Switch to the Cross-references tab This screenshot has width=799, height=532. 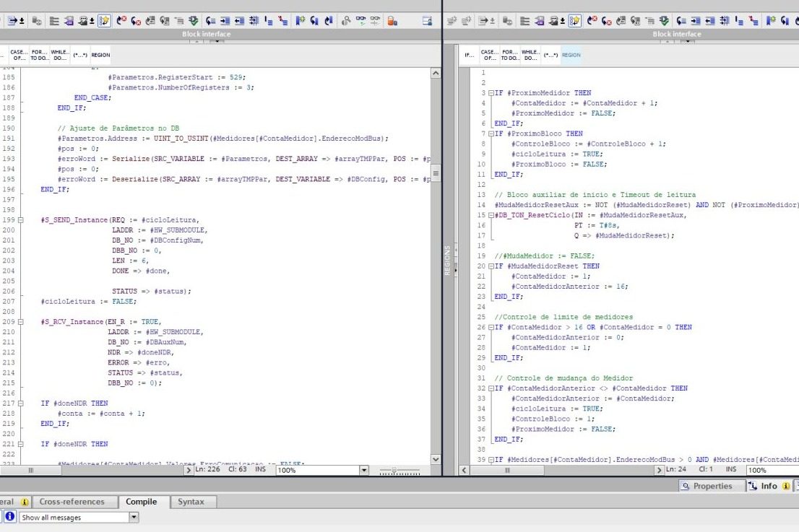72,502
